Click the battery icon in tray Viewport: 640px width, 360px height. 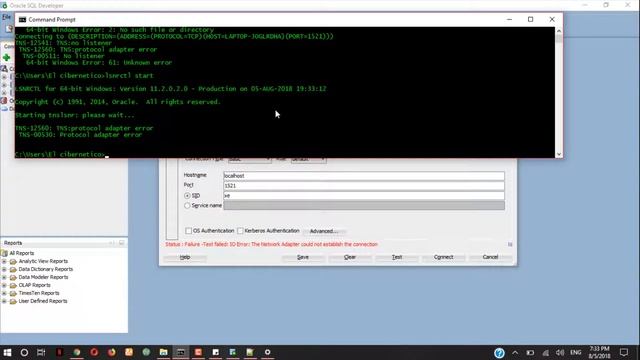[x=530, y=353]
